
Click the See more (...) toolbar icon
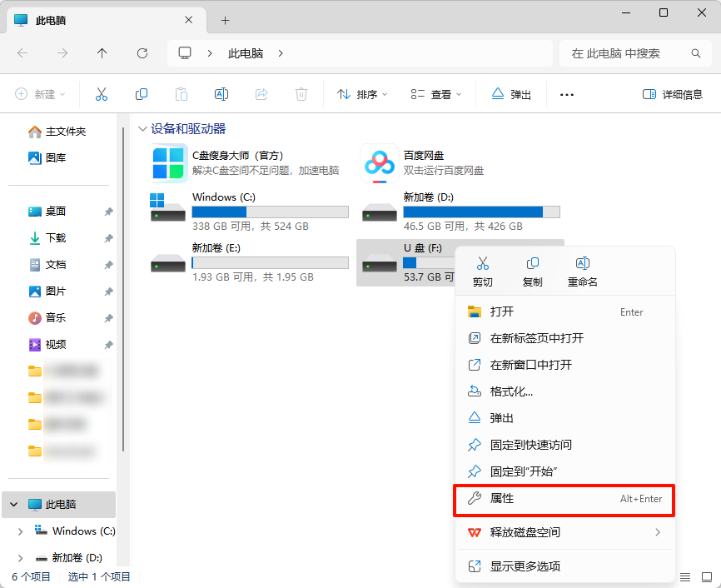(567, 94)
